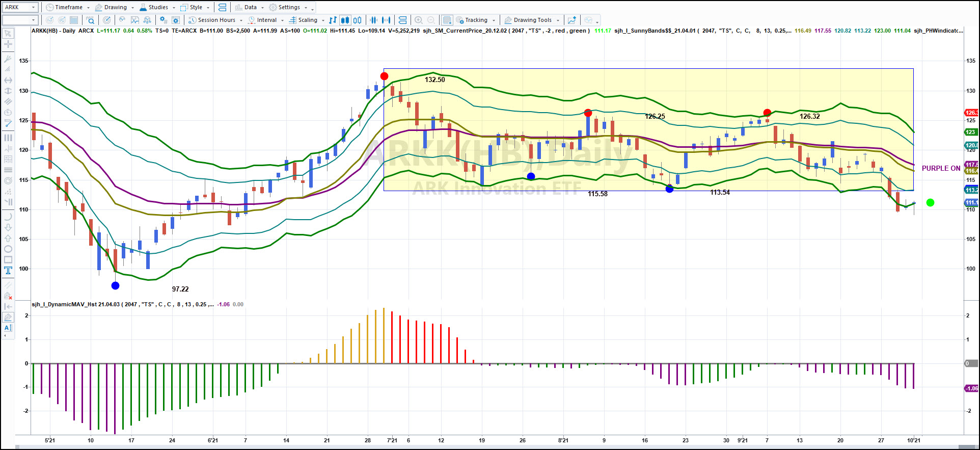
Task: Open the Drawing menu
Action: [x=111, y=7]
